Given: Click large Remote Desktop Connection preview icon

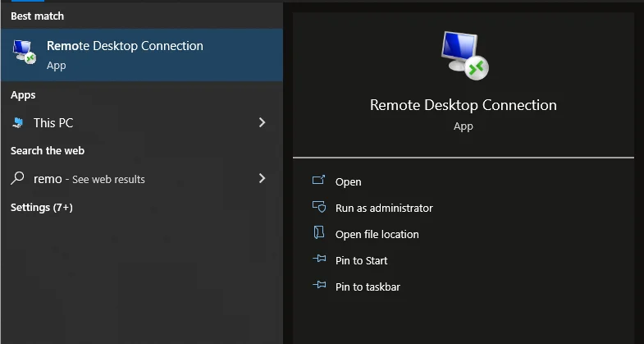Looking at the screenshot, I should tap(464, 55).
